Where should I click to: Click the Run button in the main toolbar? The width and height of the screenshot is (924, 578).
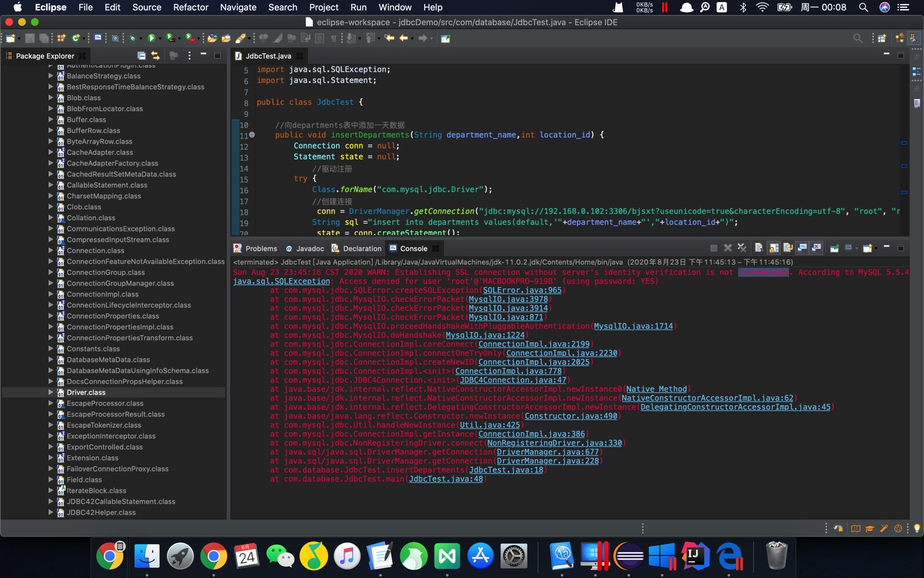pyautogui.click(x=151, y=39)
